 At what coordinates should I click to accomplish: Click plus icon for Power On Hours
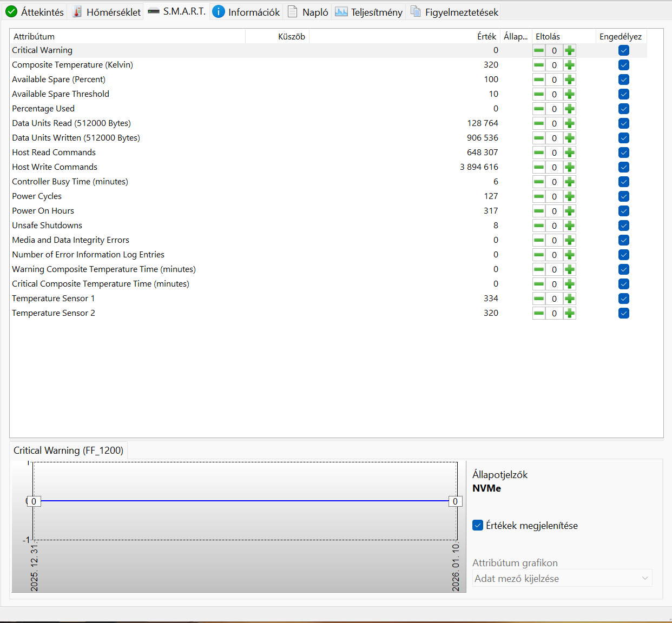click(x=569, y=211)
